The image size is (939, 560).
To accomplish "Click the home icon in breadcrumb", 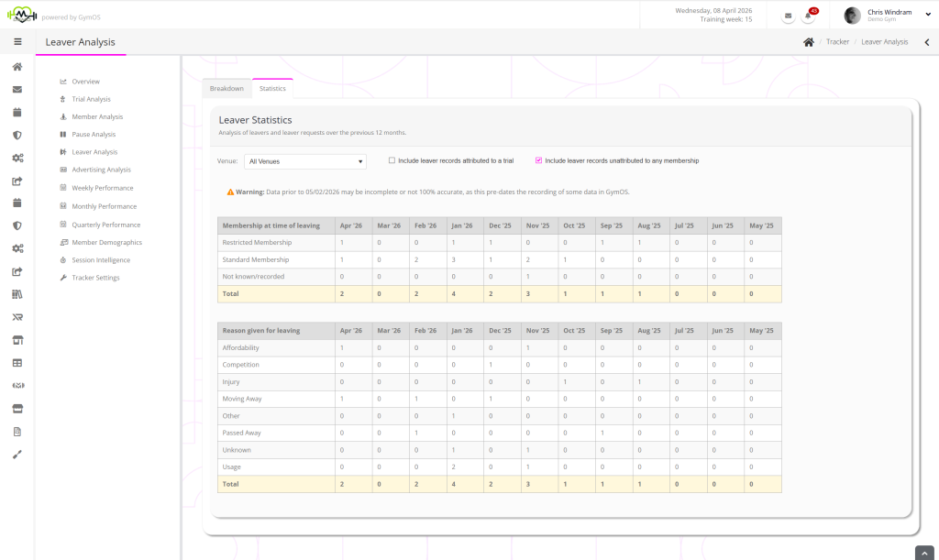I will pyautogui.click(x=808, y=42).
